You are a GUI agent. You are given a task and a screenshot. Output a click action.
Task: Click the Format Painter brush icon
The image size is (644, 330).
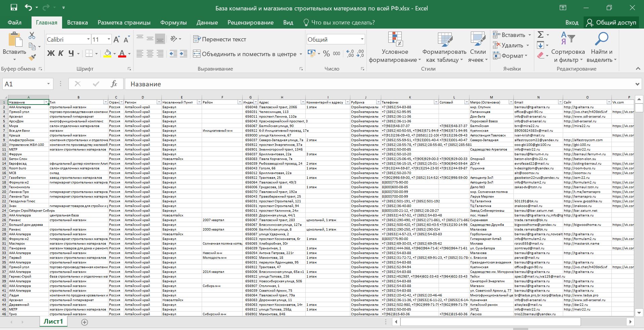pyautogui.click(x=32, y=57)
